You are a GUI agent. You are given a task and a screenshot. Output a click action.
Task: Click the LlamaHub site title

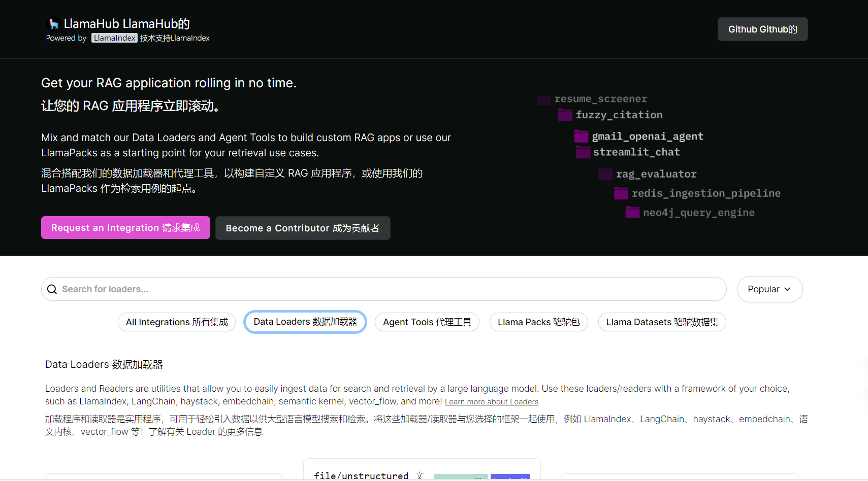pyautogui.click(x=127, y=24)
